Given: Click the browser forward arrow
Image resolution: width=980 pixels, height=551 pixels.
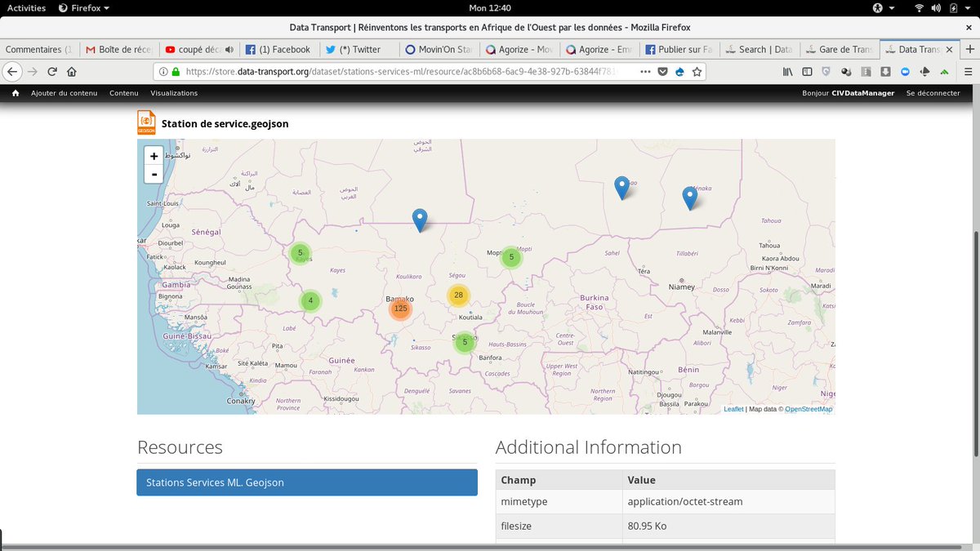Looking at the screenshot, I should (33, 71).
